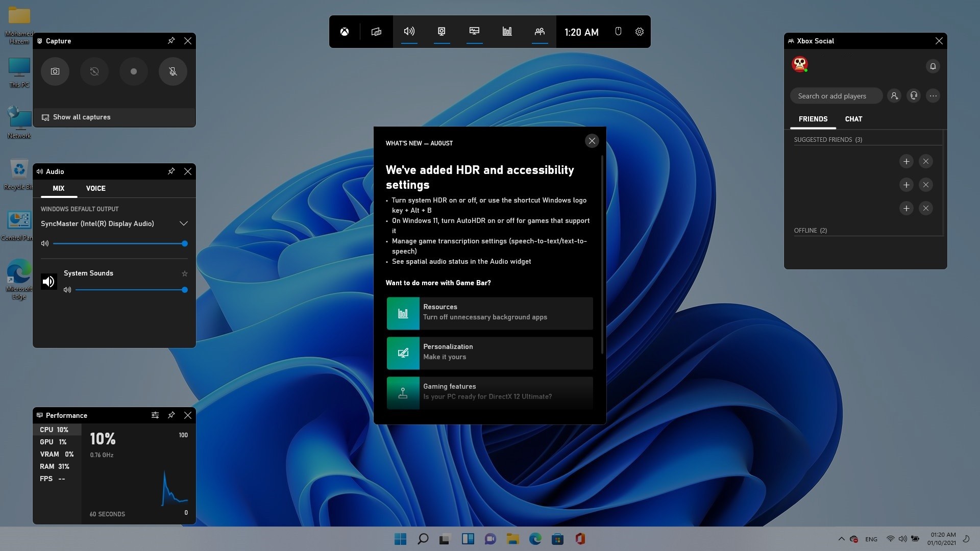980x551 pixels.
Task: Add the third suggested friend
Action: click(906, 209)
